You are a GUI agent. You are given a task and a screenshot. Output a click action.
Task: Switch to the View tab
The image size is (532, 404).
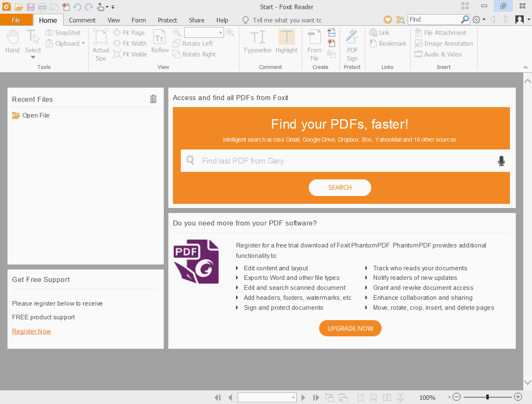[x=113, y=20]
